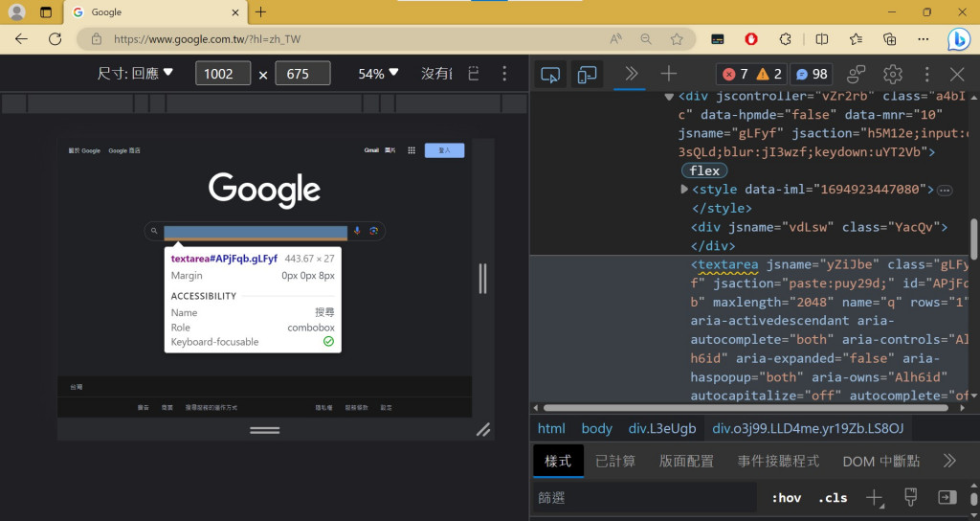Open DevTools feedback icon

[x=856, y=75]
